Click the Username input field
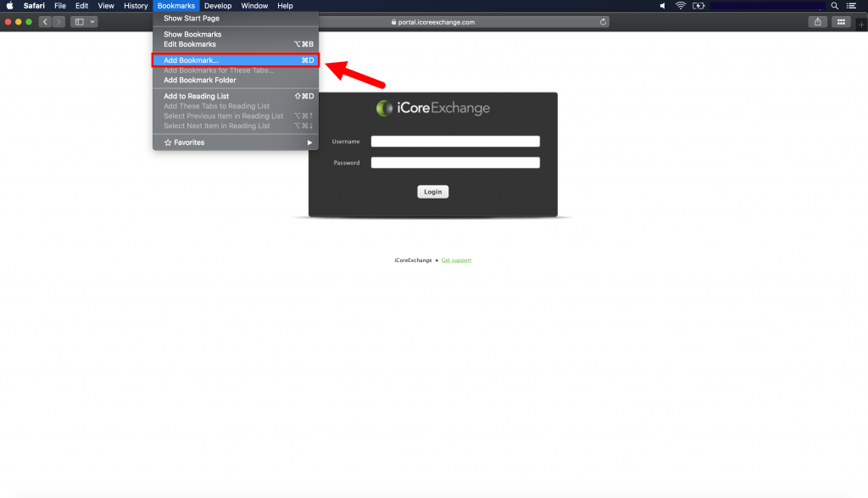 click(x=455, y=142)
